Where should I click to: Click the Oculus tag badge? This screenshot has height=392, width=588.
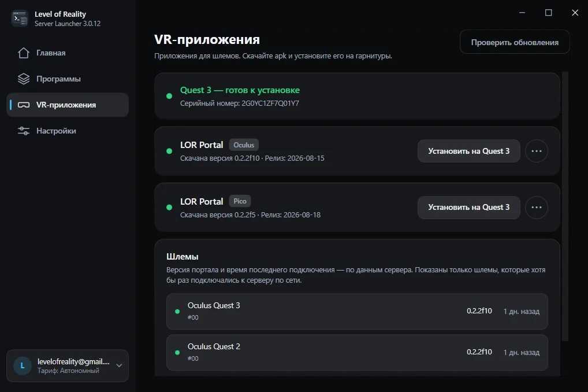click(x=244, y=145)
